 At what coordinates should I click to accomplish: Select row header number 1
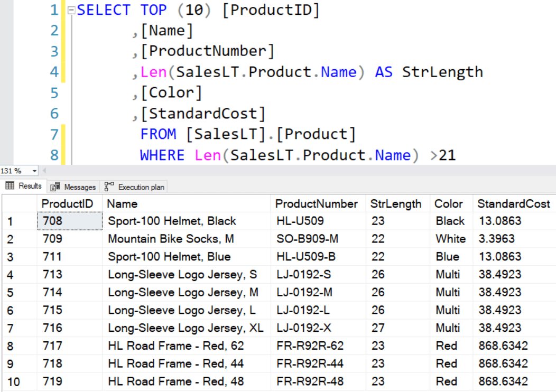click(20, 221)
